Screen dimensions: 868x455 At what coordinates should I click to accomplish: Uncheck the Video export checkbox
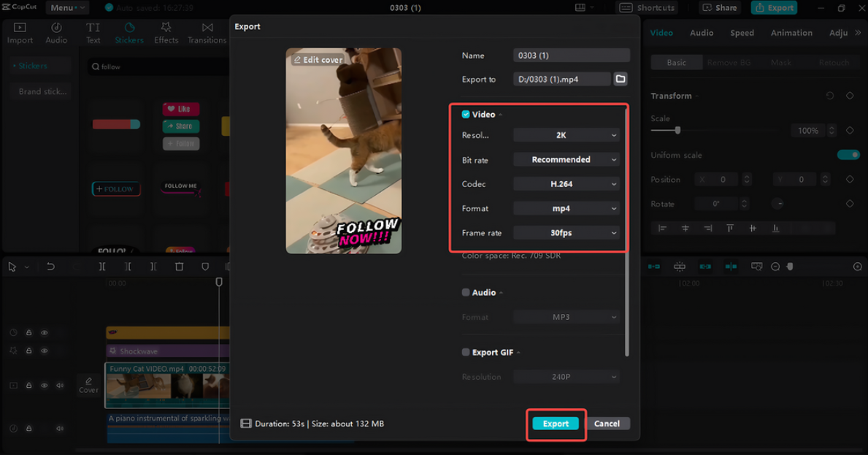click(x=466, y=115)
